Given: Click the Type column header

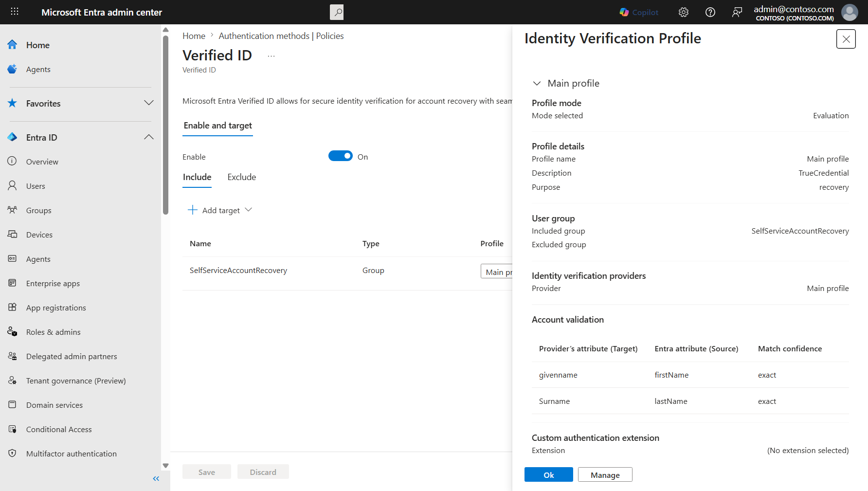Looking at the screenshot, I should pyautogui.click(x=371, y=243).
